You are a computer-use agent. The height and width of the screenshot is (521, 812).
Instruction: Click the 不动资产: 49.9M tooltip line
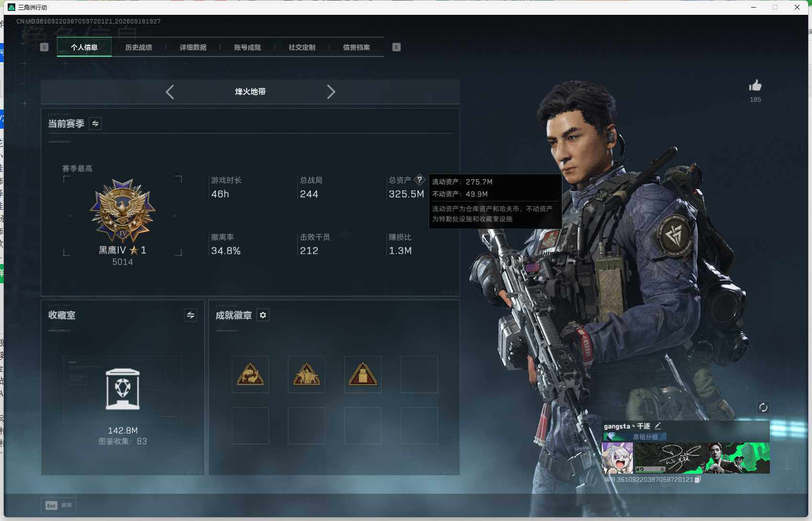460,194
